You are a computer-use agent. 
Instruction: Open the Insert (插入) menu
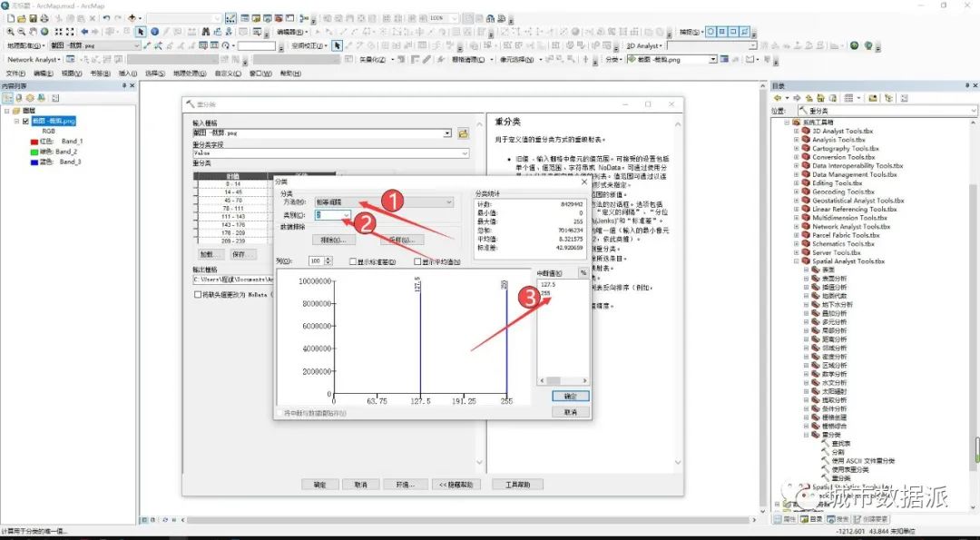(128, 74)
